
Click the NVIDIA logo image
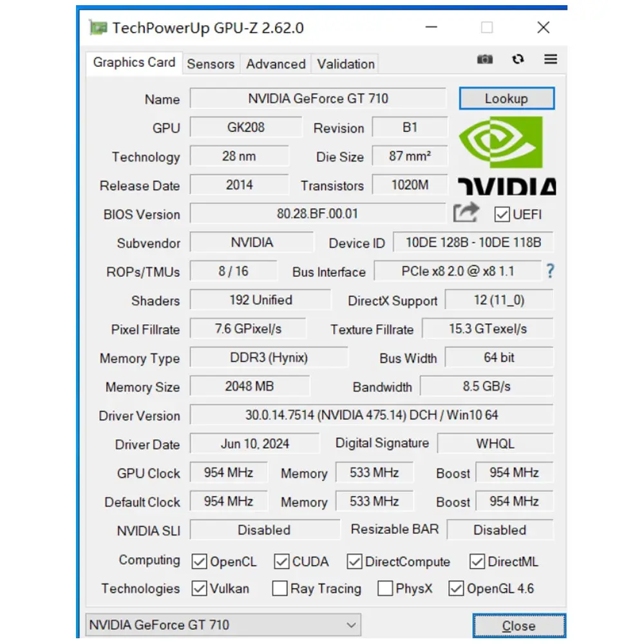507,156
